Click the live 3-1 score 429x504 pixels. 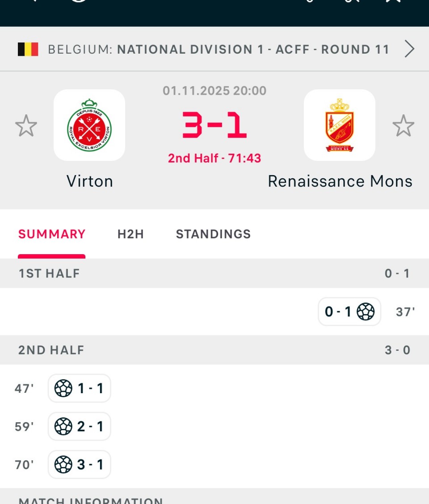pyautogui.click(x=214, y=126)
